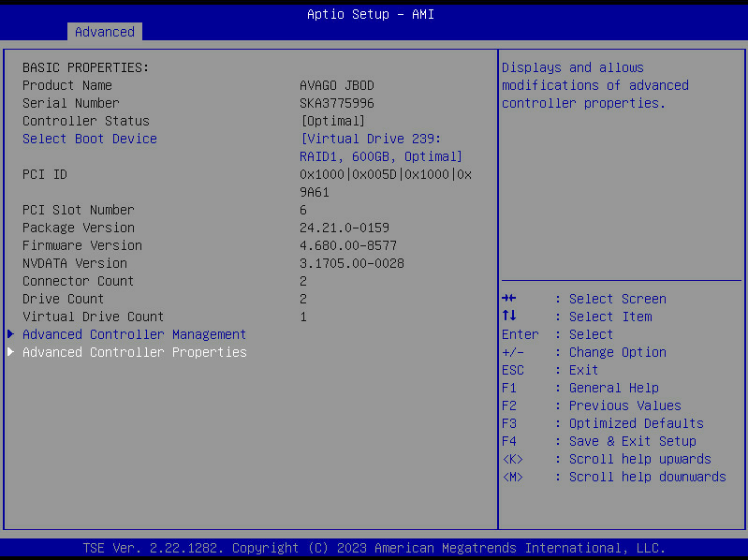Click the F2 key hint

(509, 405)
